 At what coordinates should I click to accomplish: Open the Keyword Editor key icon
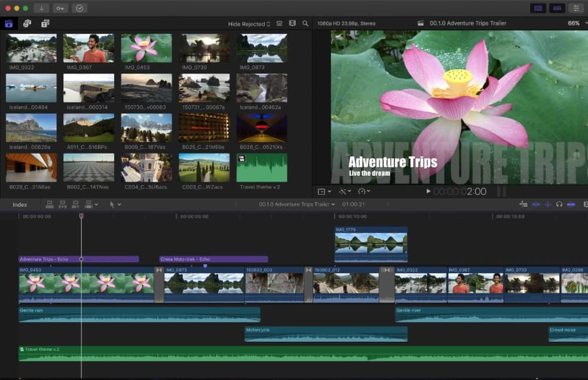coord(60,8)
